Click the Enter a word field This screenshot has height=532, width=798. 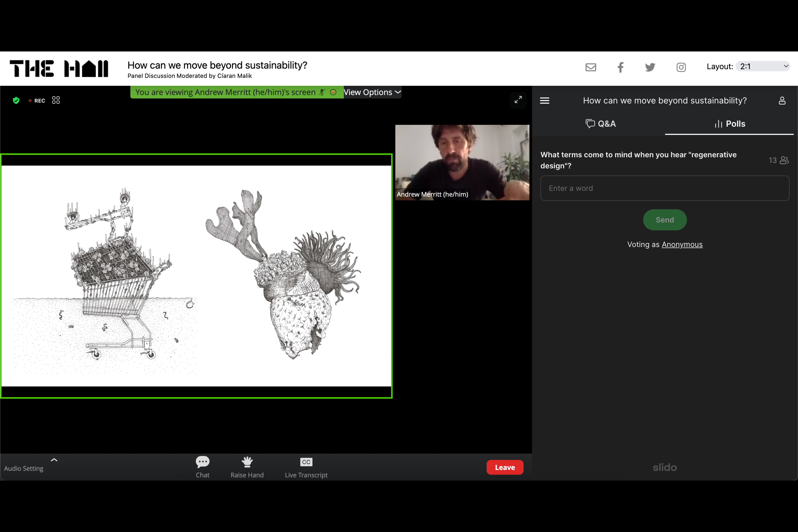(x=665, y=188)
